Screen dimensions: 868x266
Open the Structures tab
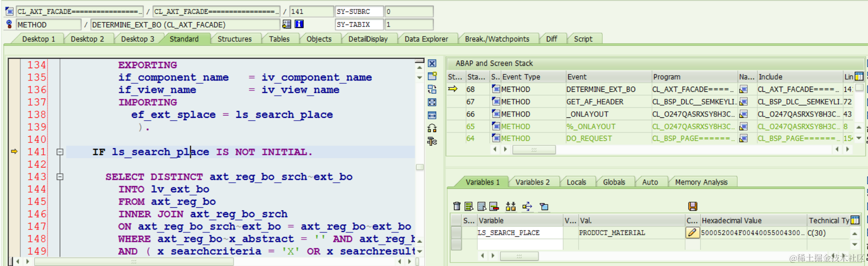[x=234, y=39]
